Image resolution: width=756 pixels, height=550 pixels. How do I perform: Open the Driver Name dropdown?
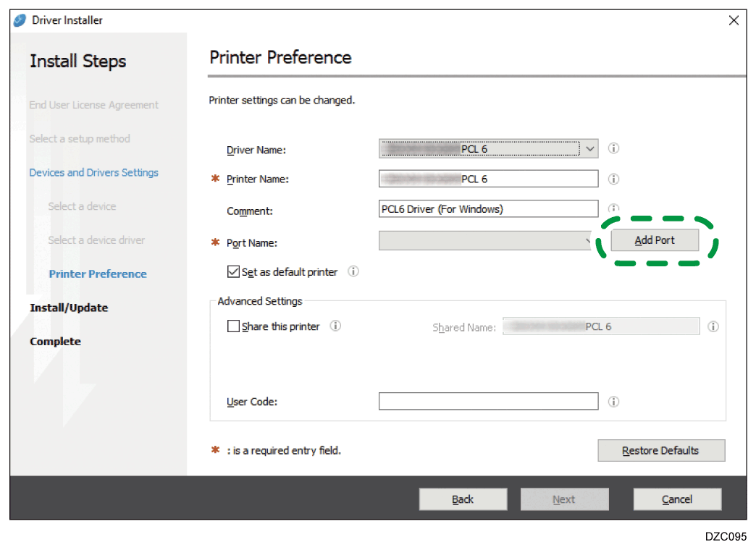[x=590, y=149]
